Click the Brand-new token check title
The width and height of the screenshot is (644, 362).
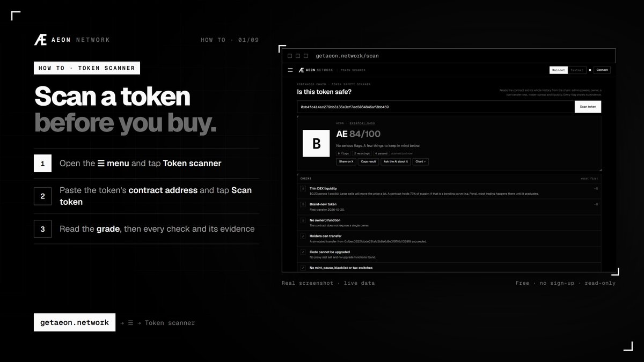coord(323,204)
